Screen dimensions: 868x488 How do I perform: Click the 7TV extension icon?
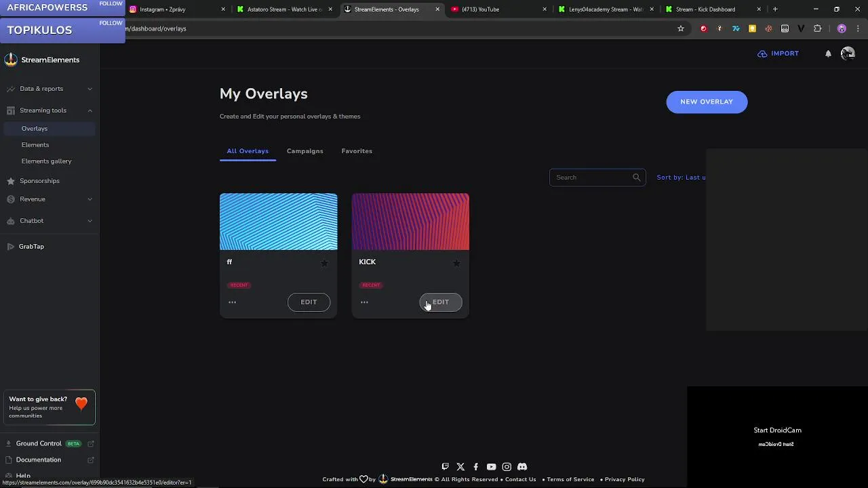[736, 28]
